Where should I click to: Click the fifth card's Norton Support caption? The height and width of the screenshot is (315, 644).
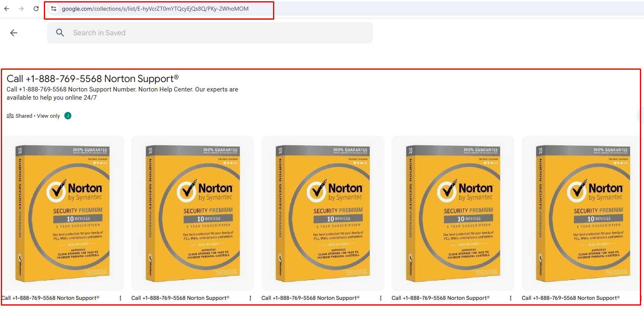[x=571, y=298]
